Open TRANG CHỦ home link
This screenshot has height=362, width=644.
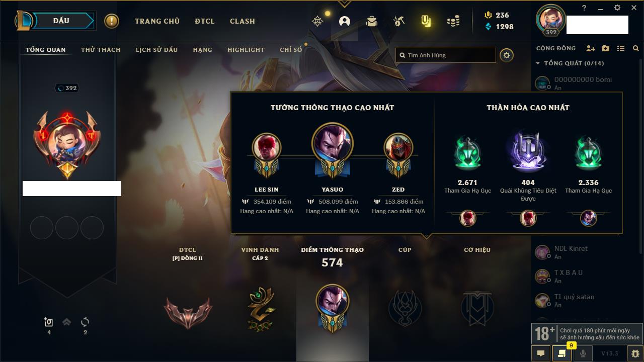(157, 21)
